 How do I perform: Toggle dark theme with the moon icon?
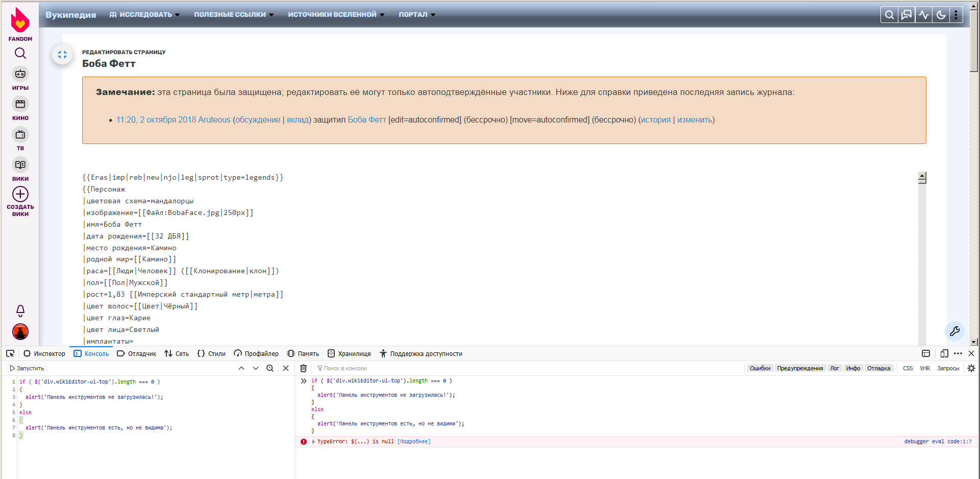coord(941,15)
